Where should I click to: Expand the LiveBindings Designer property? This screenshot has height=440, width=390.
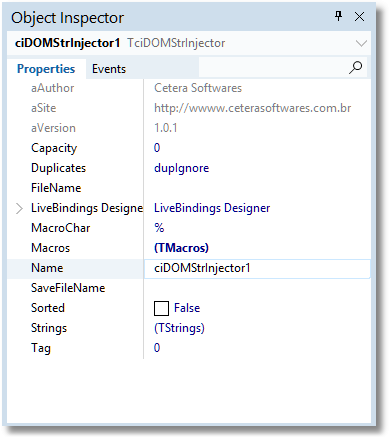point(19,208)
